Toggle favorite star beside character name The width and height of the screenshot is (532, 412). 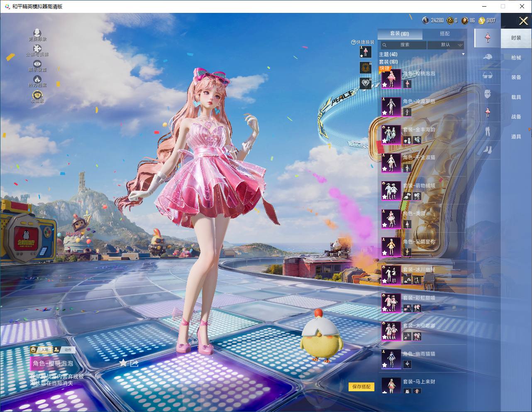click(123, 363)
